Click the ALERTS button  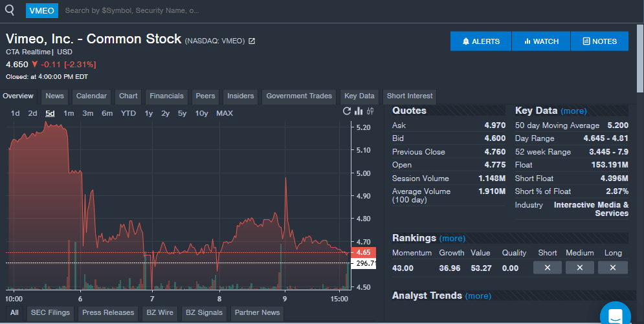click(x=481, y=41)
